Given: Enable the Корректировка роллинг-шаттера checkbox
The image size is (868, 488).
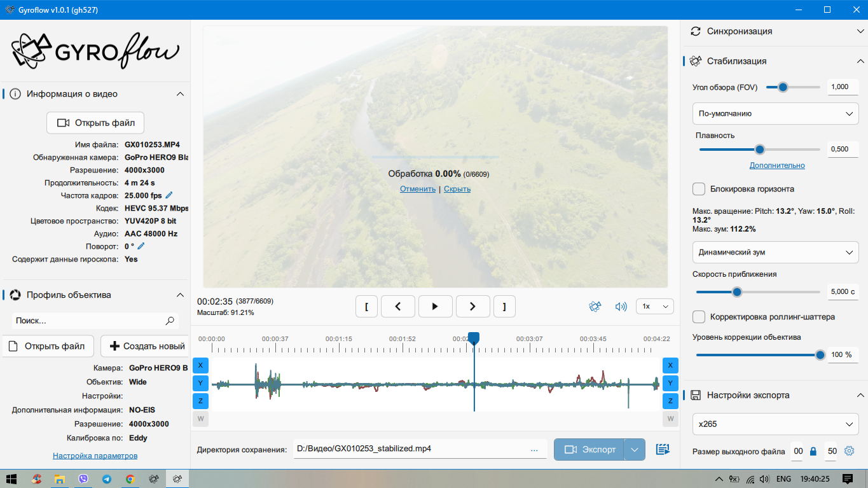Looking at the screenshot, I should (698, 316).
